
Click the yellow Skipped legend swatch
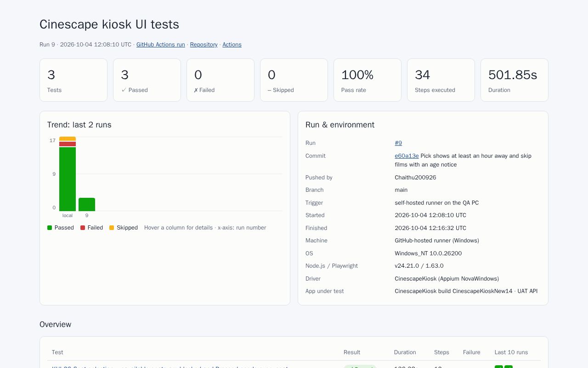coord(112,228)
